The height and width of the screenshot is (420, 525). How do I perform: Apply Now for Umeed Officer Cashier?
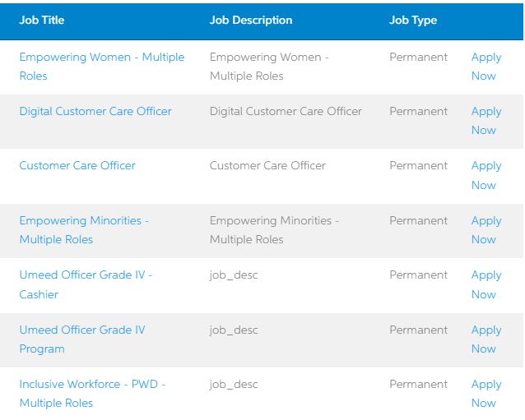point(486,284)
